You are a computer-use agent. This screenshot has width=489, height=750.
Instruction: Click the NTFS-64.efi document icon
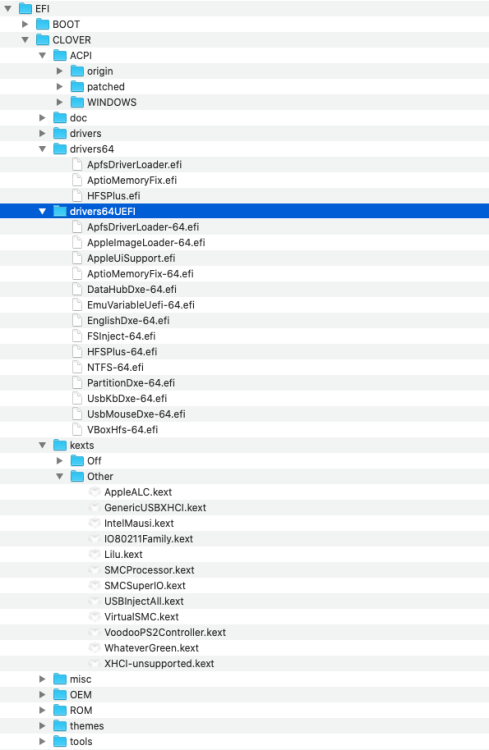pyautogui.click(x=77, y=367)
